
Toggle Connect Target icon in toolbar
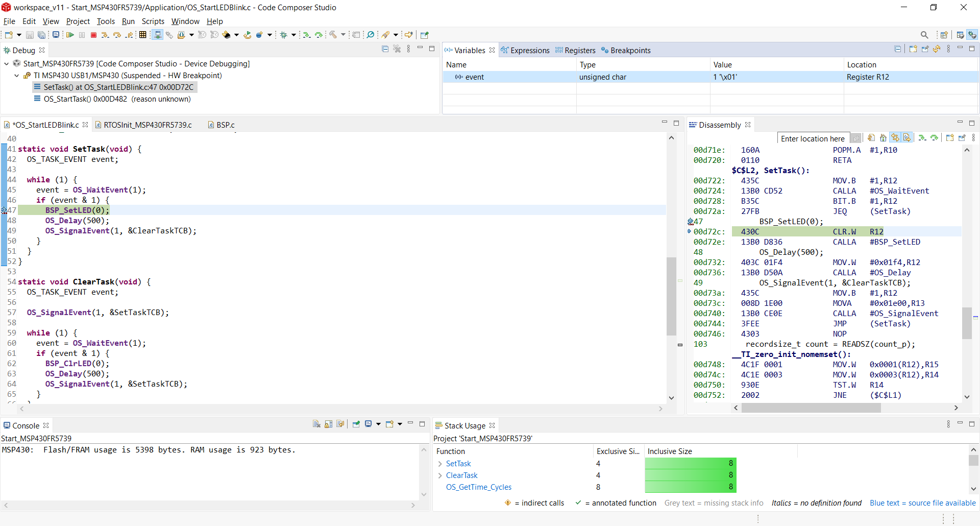pyautogui.click(x=157, y=35)
